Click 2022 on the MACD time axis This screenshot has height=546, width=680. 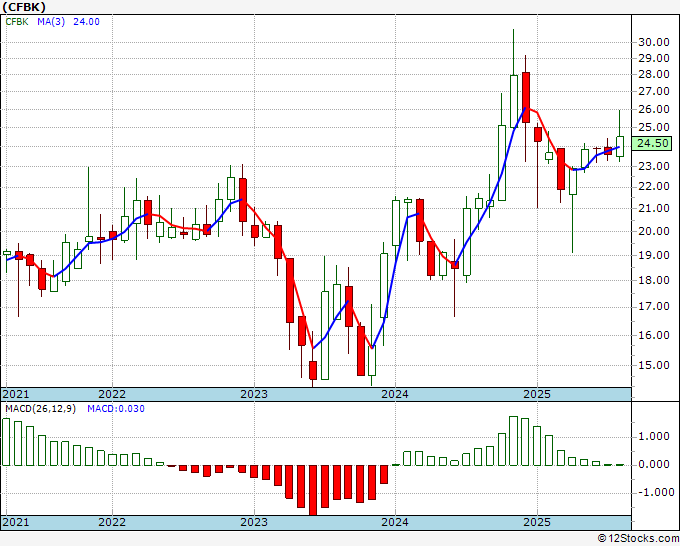click(x=112, y=522)
